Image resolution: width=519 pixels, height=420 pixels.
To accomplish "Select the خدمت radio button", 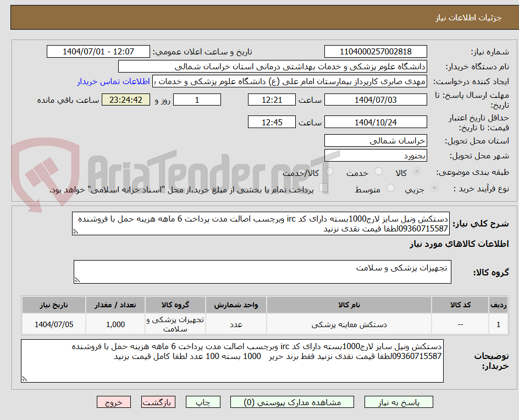I will (378, 172).
